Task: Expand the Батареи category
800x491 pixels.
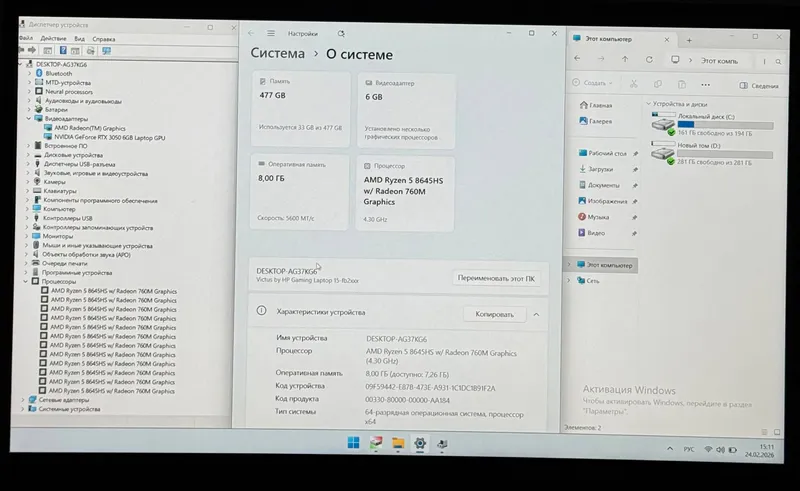Action: [29, 110]
